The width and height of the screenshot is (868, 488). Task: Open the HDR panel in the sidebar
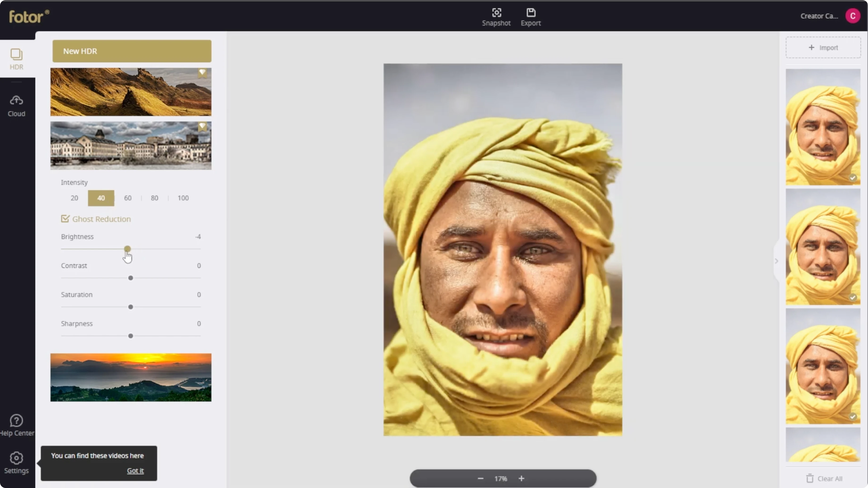(x=17, y=59)
